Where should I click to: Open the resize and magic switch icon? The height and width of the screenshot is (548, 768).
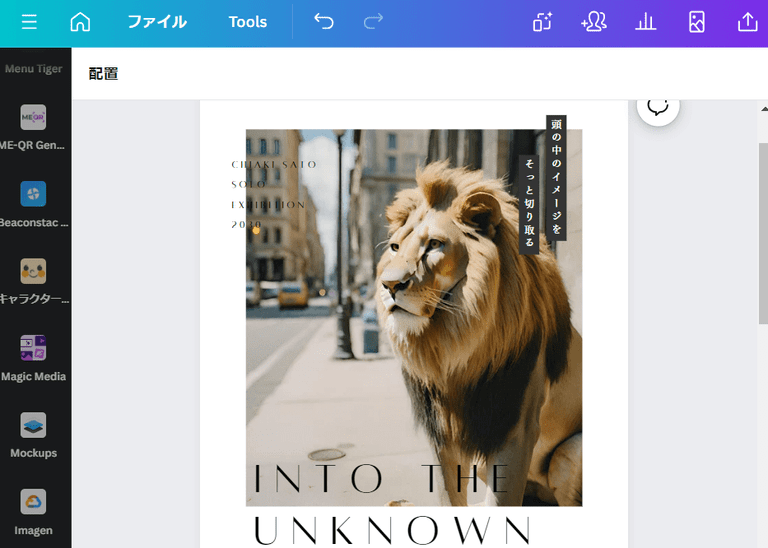(543, 22)
